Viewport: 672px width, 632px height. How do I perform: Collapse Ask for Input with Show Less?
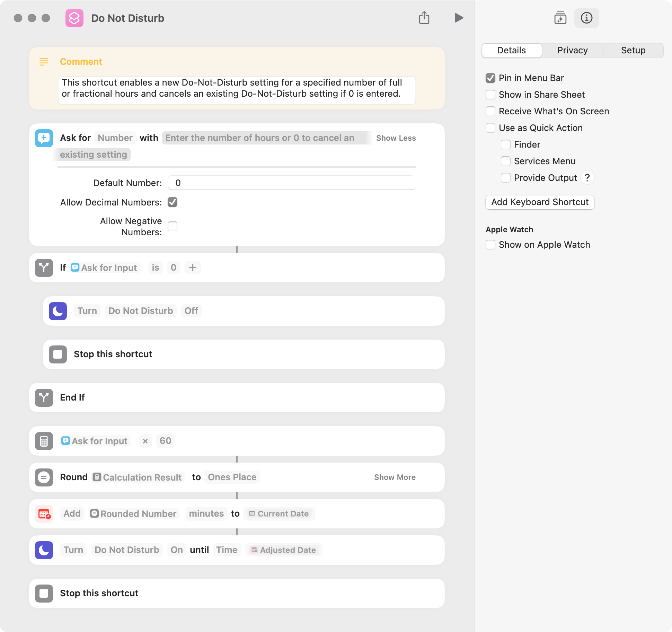[x=396, y=138]
